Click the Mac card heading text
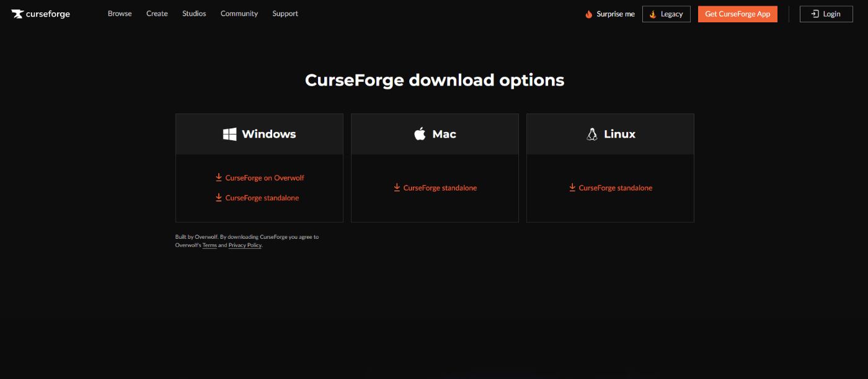This screenshot has width=868, height=379. coord(445,134)
